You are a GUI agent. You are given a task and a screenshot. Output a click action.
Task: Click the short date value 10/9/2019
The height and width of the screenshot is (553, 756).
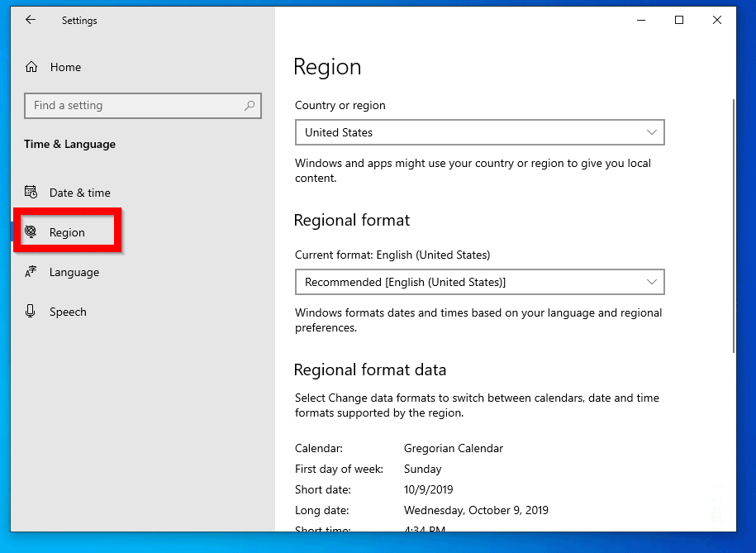tap(429, 490)
